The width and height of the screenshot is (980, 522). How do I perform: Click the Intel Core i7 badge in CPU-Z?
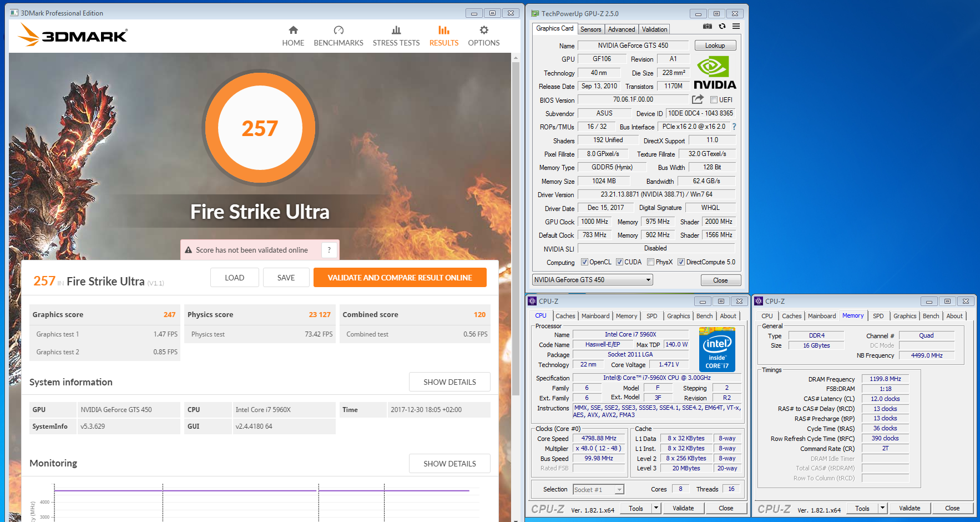click(x=717, y=349)
